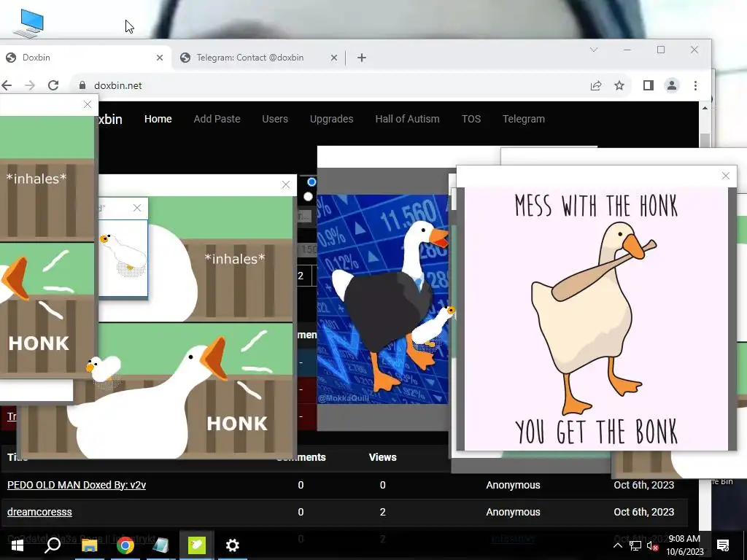Reload the doxbin.net page
The image size is (747, 560).
pyautogui.click(x=53, y=85)
